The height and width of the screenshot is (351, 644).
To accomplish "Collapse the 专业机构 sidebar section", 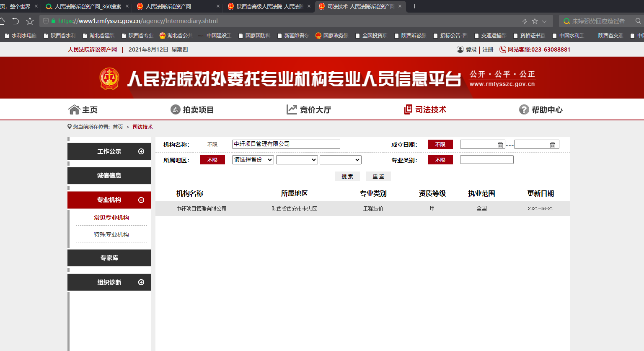I will 141,200.
